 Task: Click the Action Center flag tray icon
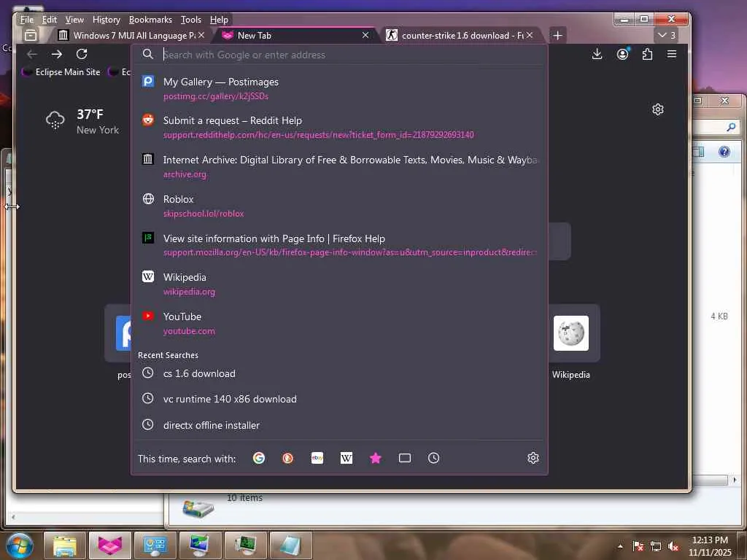[x=638, y=546]
